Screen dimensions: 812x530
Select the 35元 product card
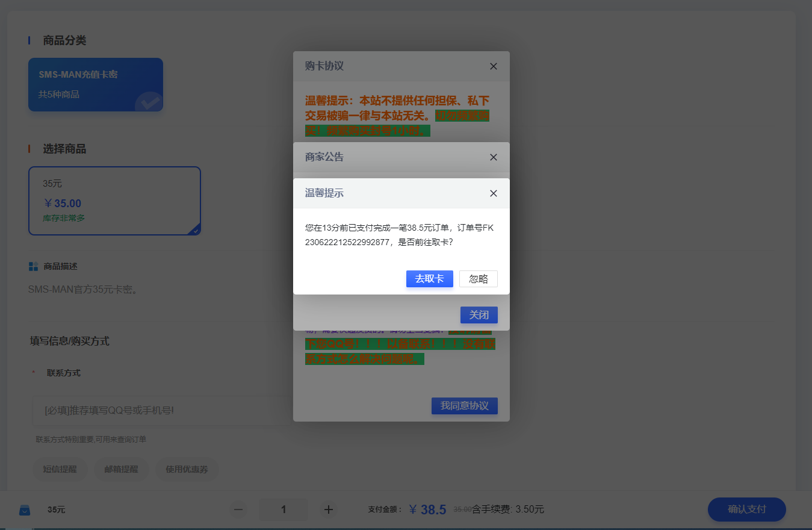point(114,200)
